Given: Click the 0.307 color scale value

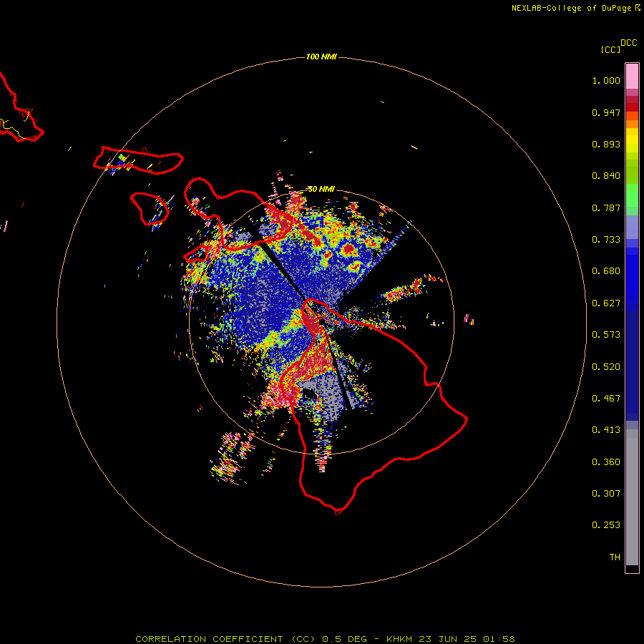Looking at the screenshot, I should [606, 494].
